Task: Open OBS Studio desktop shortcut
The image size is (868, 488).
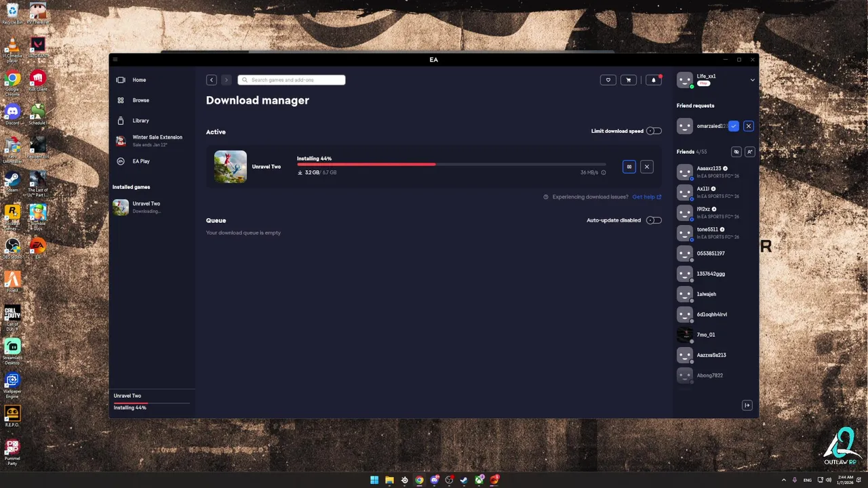Action: pos(12,249)
